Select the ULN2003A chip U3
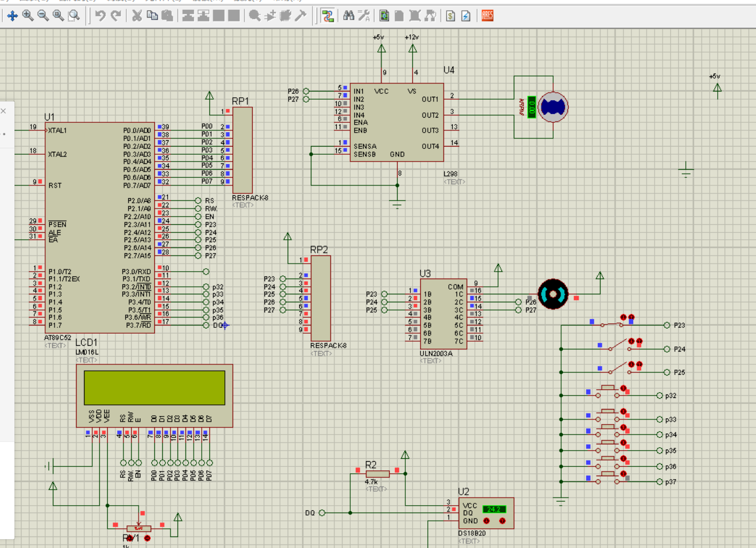 [x=444, y=314]
